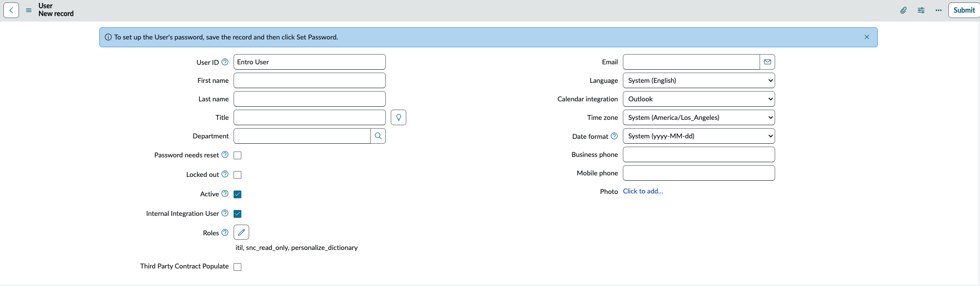Open the hamburger context menu icon
Screen dimensions: 980x286
point(29,10)
